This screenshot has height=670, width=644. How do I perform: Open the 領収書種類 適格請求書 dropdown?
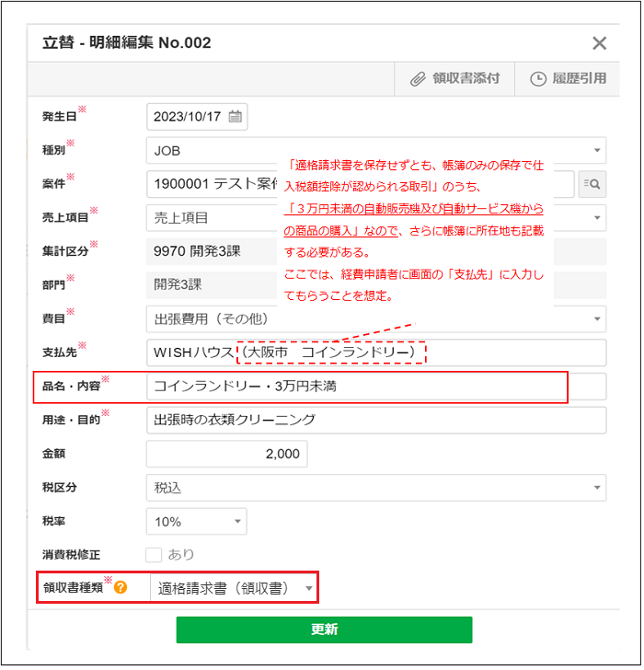(234, 587)
